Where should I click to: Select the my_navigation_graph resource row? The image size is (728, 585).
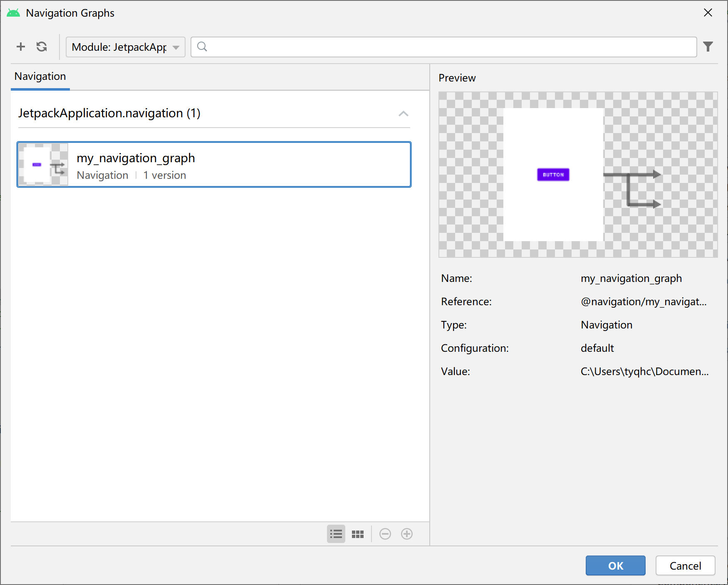pos(214,165)
